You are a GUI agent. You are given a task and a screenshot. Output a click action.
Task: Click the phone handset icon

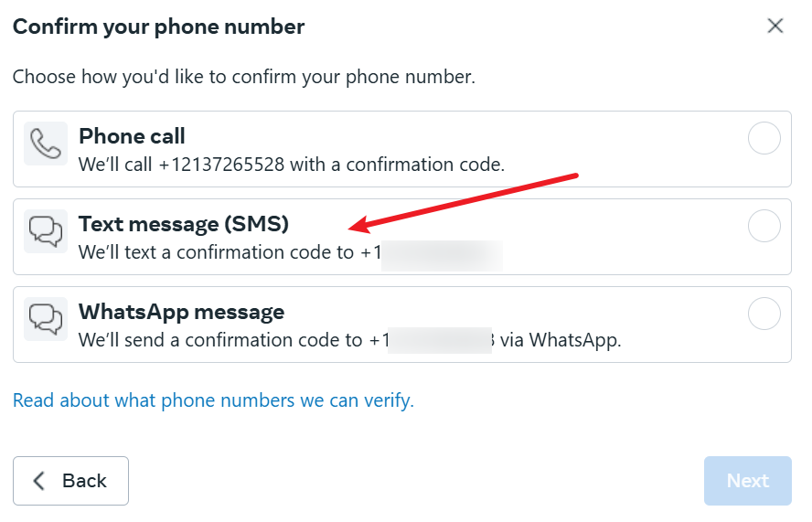(x=46, y=144)
